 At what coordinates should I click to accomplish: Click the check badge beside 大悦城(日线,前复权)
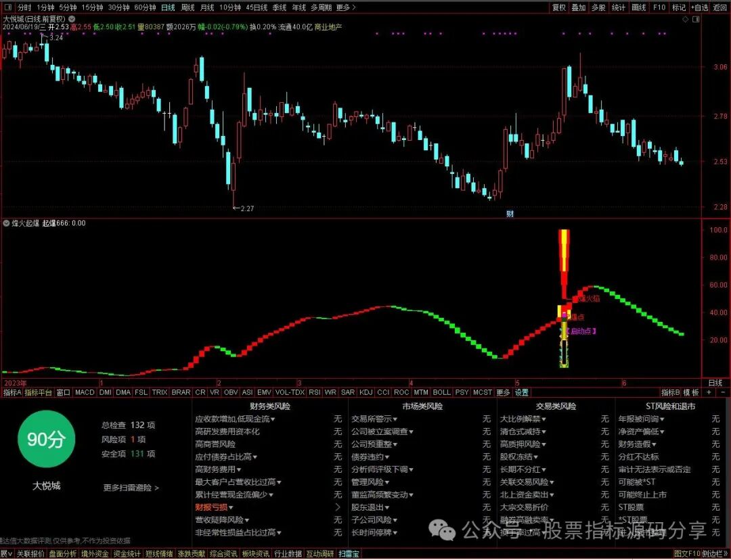tap(72, 19)
